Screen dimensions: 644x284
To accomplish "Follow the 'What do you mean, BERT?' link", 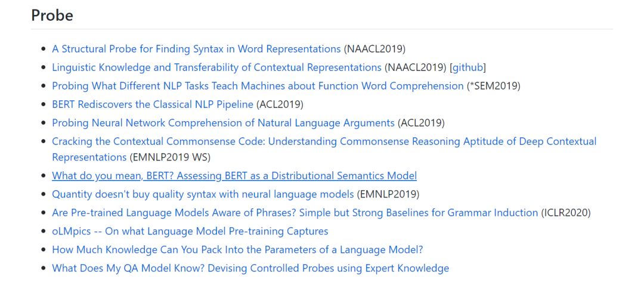I will (x=234, y=176).
